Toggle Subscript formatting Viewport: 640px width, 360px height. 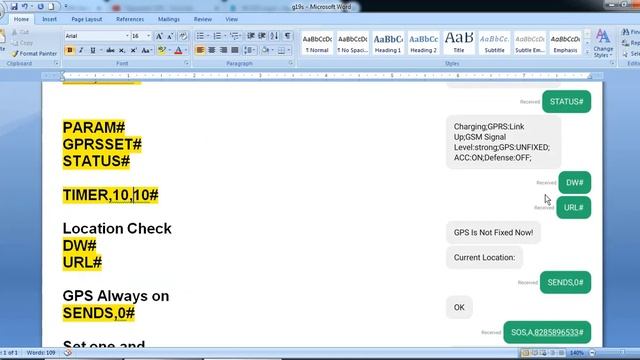pos(122,50)
